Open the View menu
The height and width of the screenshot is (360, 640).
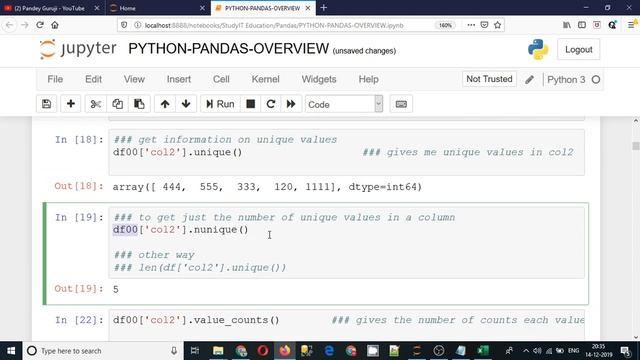tap(134, 79)
